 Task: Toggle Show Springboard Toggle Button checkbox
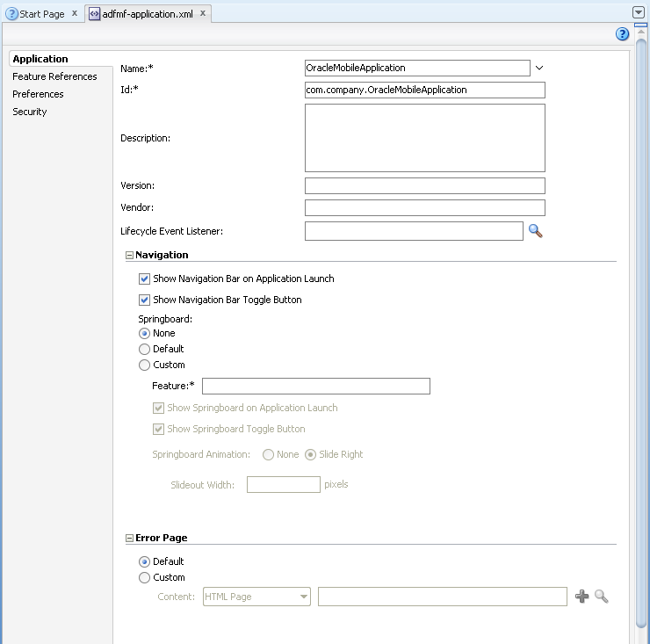[158, 430]
